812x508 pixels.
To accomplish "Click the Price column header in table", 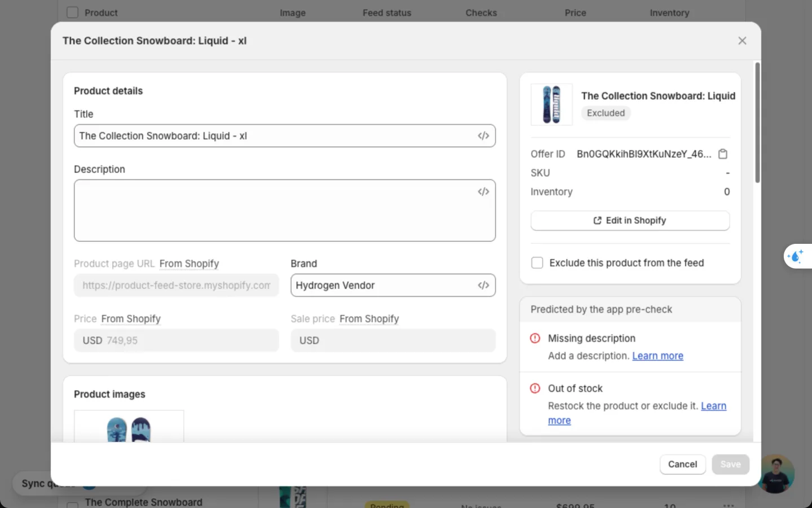I will pos(575,12).
